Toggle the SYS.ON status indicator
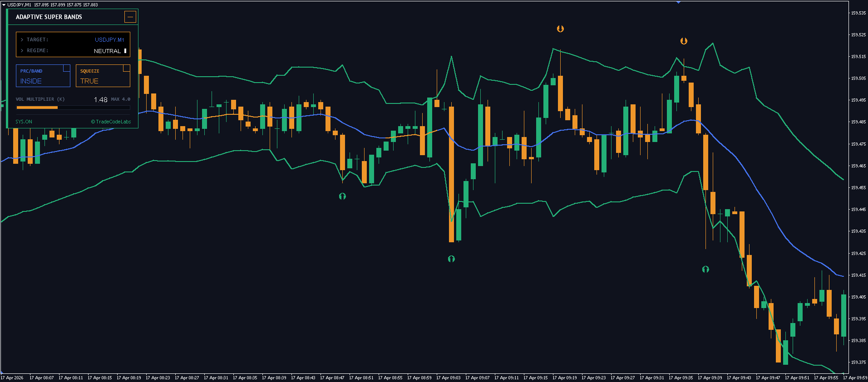This screenshot has width=868, height=382. point(24,122)
